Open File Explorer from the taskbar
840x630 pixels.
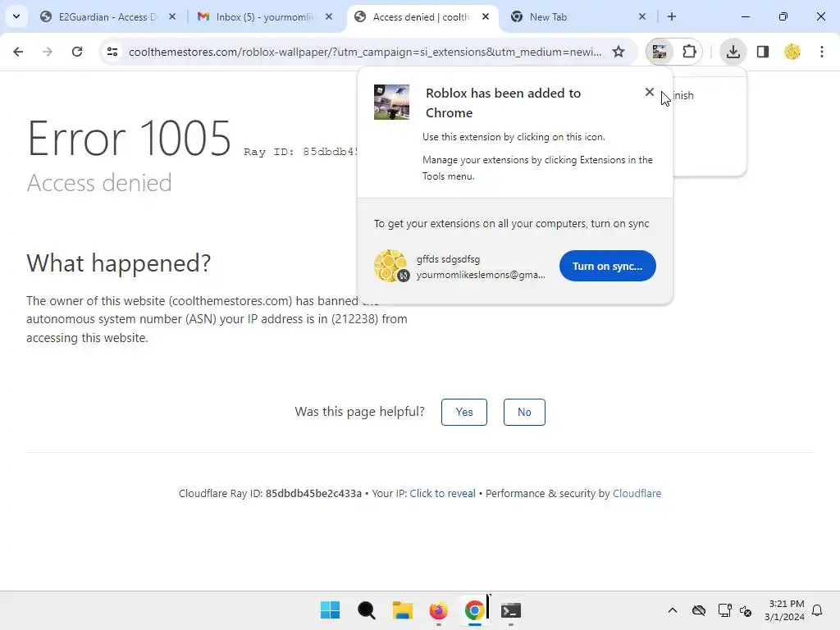402,610
